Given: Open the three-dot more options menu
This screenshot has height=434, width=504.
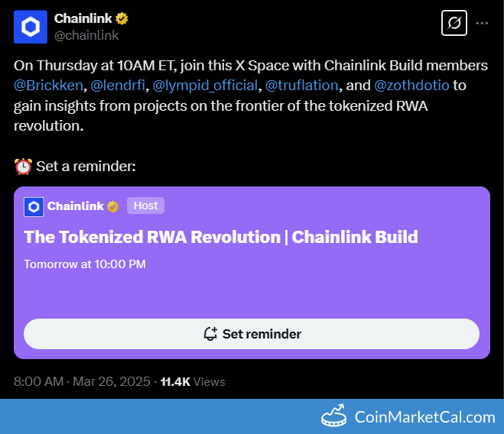Looking at the screenshot, I should click(482, 23).
